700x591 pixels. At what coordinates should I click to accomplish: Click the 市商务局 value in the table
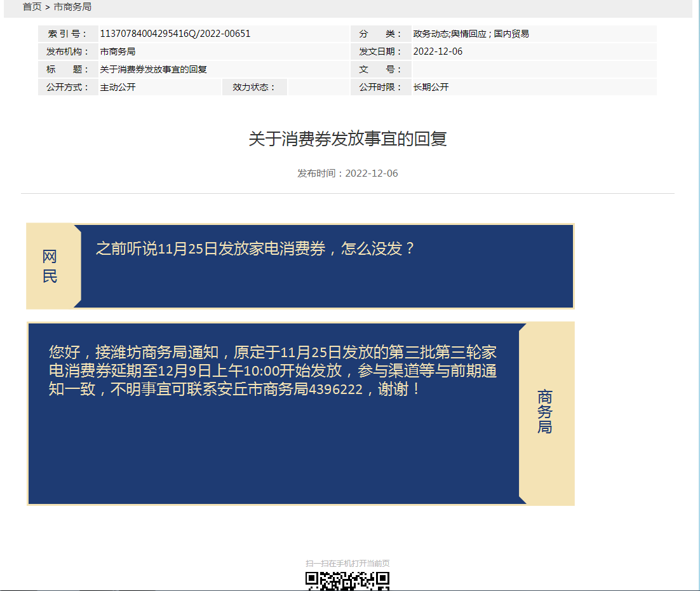click(x=118, y=51)
